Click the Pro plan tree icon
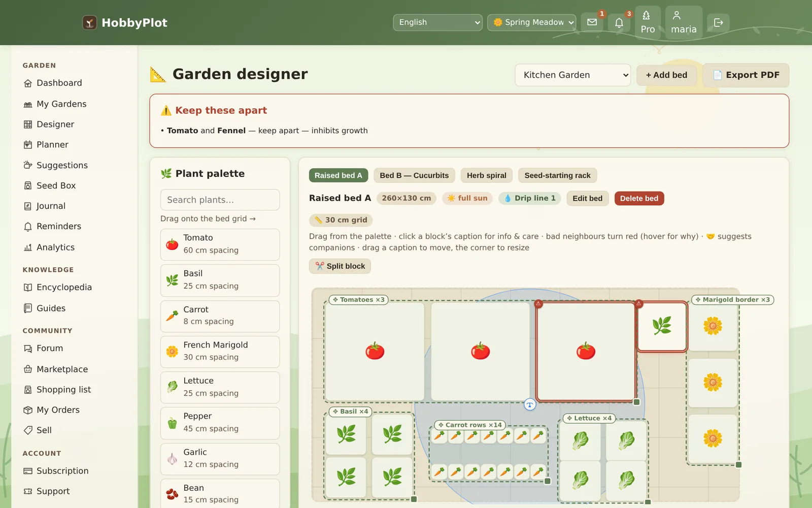Screen dimensions: 812x508 (648, 22)
